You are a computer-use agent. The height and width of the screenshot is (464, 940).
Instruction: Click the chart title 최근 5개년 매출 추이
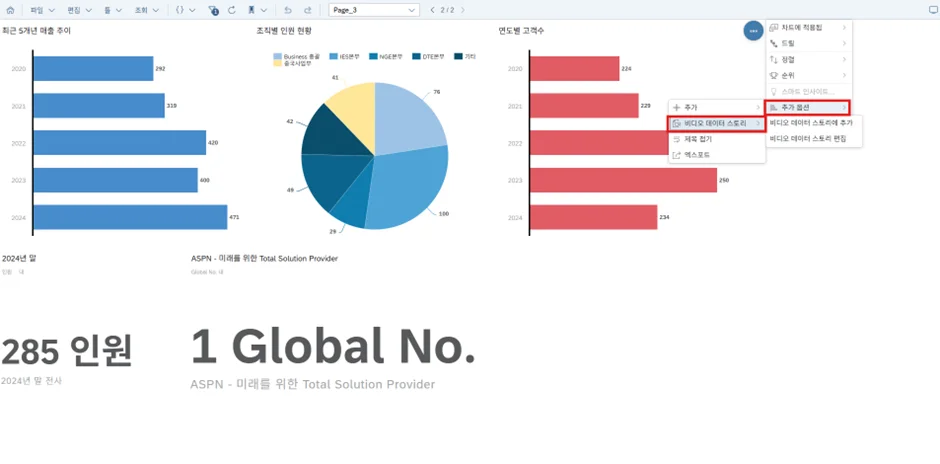point(36,31)
